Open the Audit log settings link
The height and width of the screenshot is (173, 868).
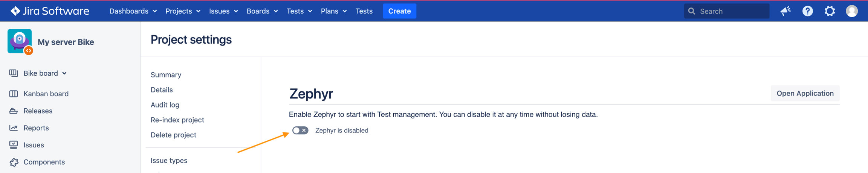pos(165,105)
